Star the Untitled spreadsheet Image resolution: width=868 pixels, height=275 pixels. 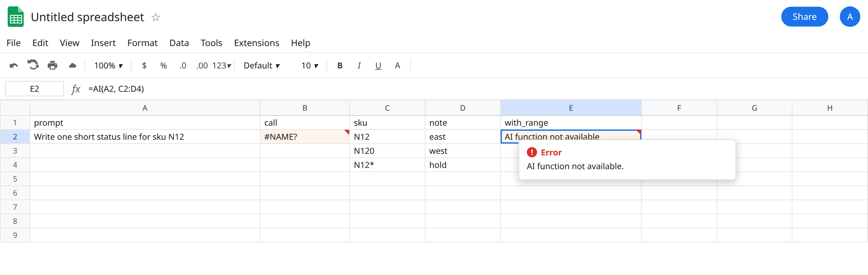[155, 17]
